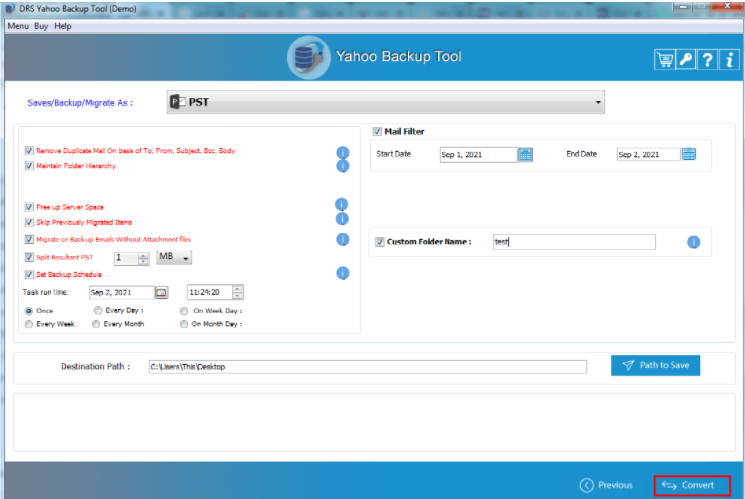Show info for Maintain Folder Hierarchy option
The image size is (745, 499).
(x=343, y=166)
